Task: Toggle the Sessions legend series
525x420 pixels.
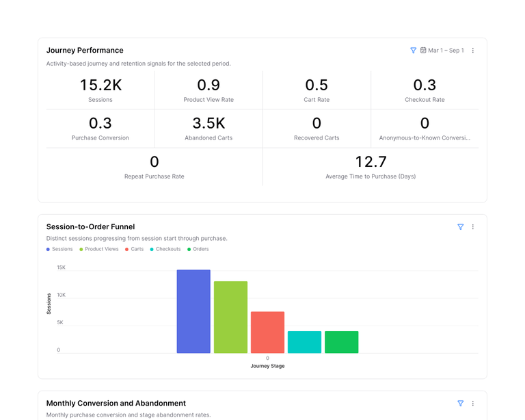Action: tap(59, 249)
